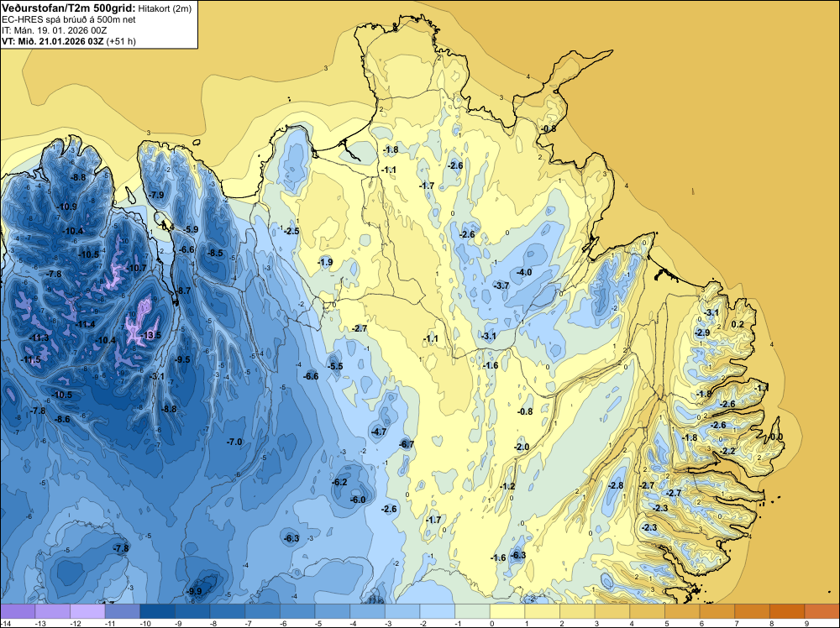The image size is (840, 628).
Task: Click the -5.5 temperature value
Action: pyautogui.click(x=335, y=366)
